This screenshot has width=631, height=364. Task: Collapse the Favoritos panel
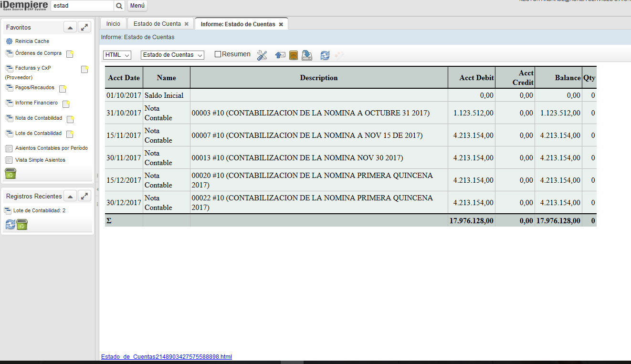70,28
